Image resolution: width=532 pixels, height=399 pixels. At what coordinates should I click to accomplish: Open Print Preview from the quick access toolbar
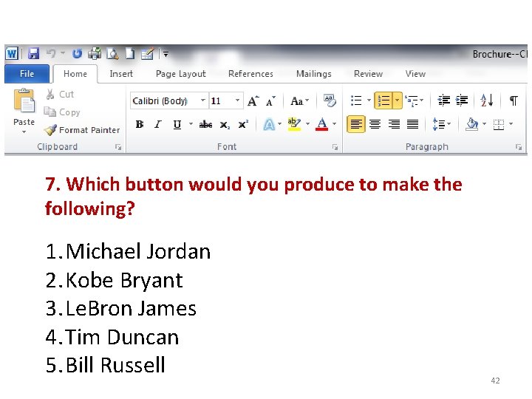click(x=112, y=53)
